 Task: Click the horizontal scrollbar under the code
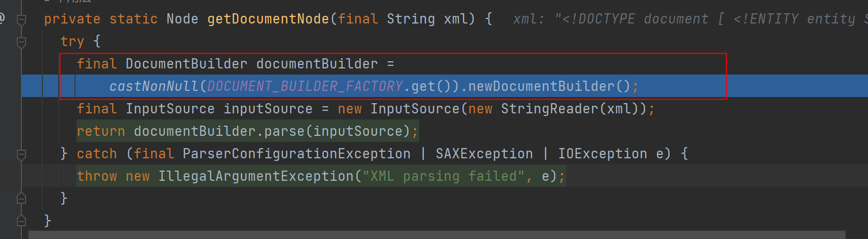(x=437, y=235)
